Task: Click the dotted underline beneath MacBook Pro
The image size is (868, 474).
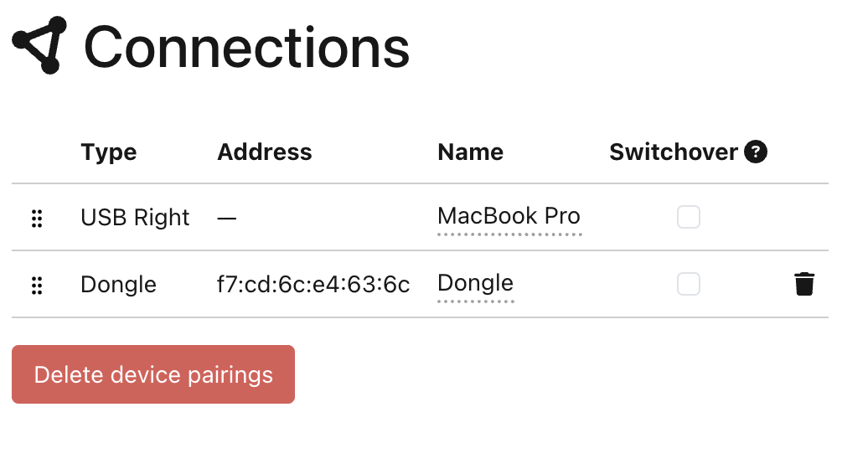Action: [509, 234]
